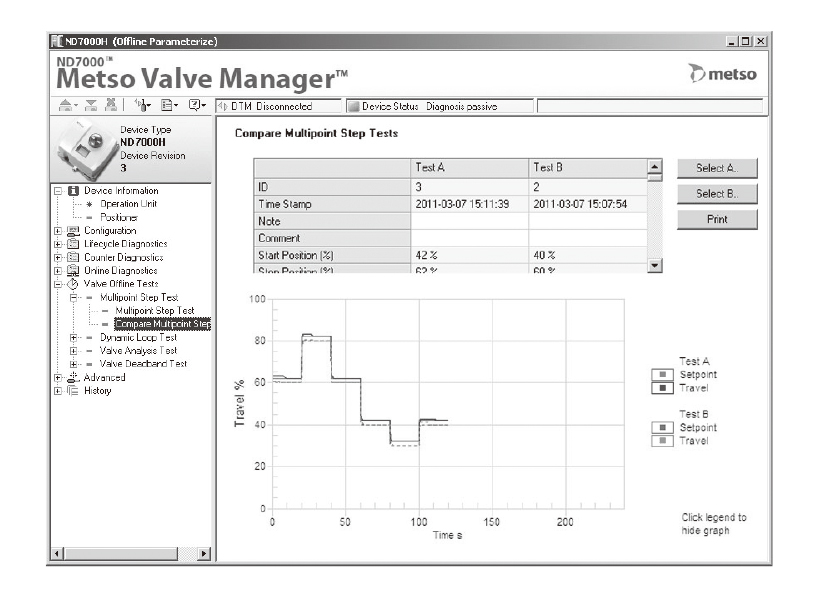
Task: Click the tree panel horizontal scrollbar thumb
Action: pos(121,553)
